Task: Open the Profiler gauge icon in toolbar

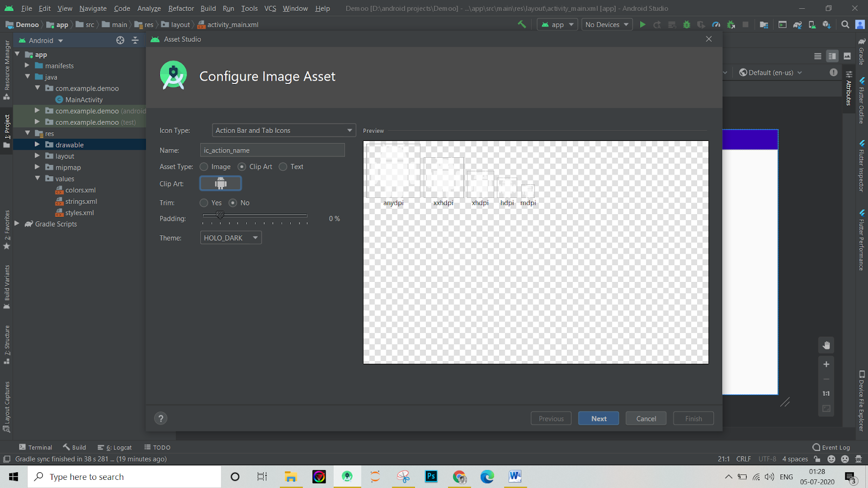Action: pos(716,24)
